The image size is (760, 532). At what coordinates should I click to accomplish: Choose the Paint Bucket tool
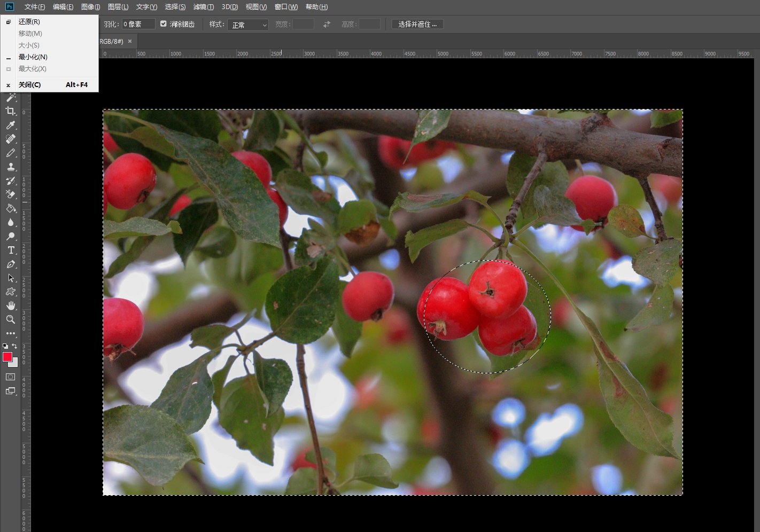pos(10,208)
